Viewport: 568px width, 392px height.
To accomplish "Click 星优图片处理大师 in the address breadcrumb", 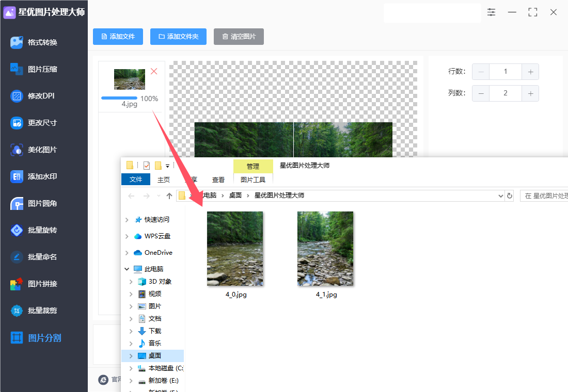I will [x=279, y=195].
